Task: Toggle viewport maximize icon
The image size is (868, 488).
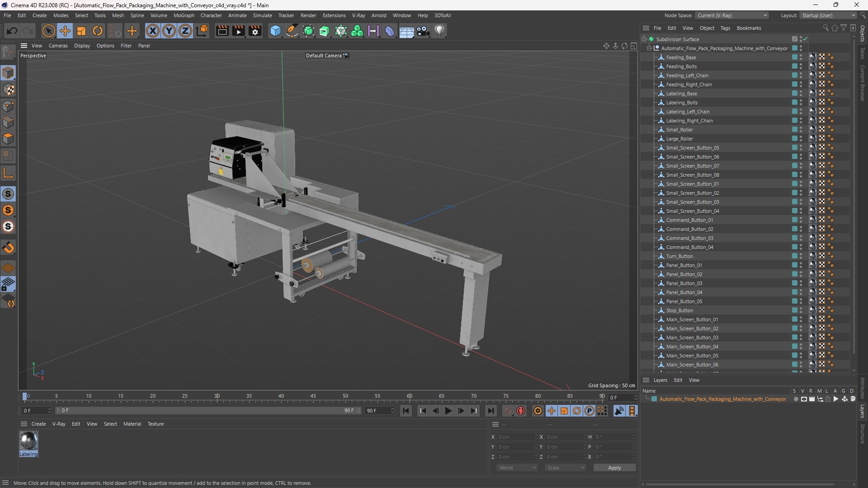Action: click(634, 46)
